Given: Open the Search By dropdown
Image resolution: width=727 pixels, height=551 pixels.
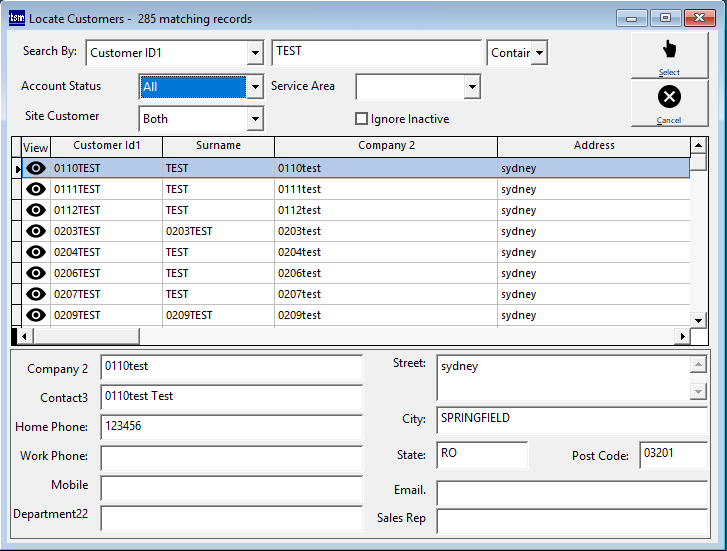Looking at the screenshot, I should pyautogui.click(x=255, y=52).
